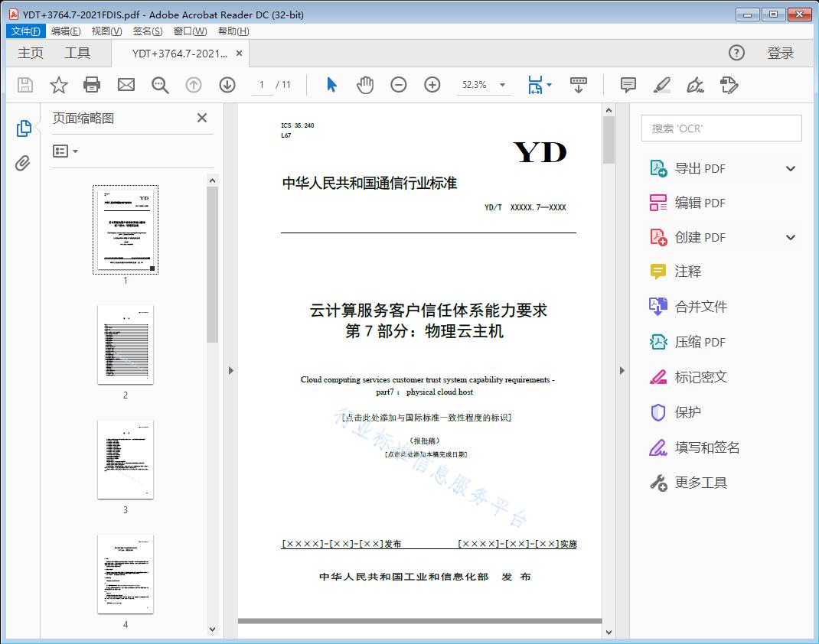
Task: Open the 52.3% zoom level dropdown
Action: 484,85
